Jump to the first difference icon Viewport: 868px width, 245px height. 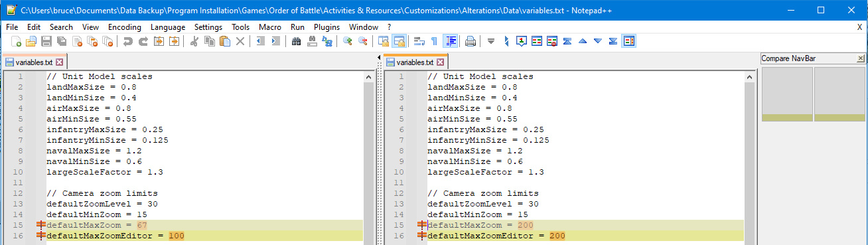click(x=567, y=41)
